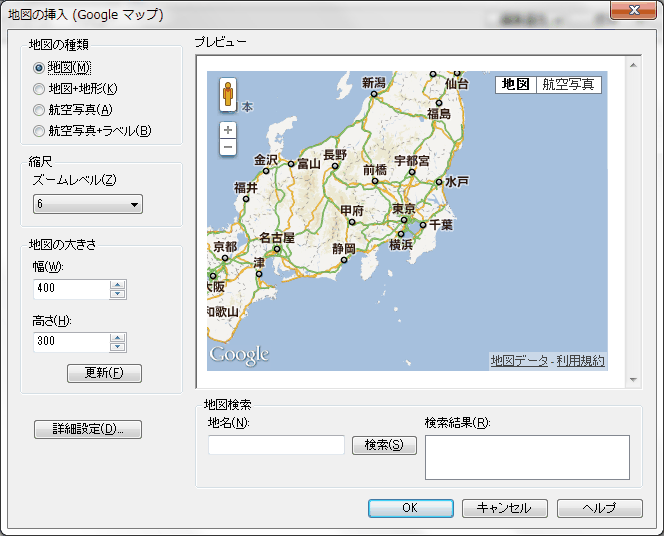This screenshot has height=536, width=664.
Task: Click the 横浜 city marker on map
Action: click(x=401, y=234)
